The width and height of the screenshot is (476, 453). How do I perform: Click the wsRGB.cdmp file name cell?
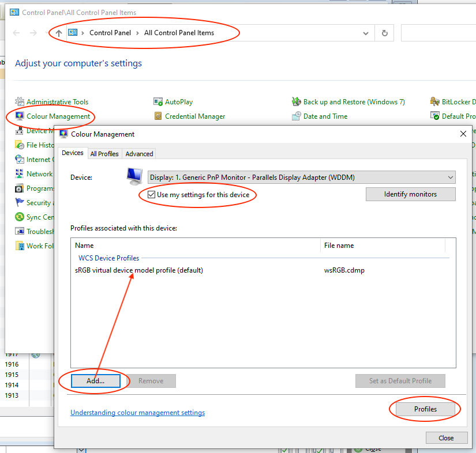pyautogui.click(x=344, y=270)
